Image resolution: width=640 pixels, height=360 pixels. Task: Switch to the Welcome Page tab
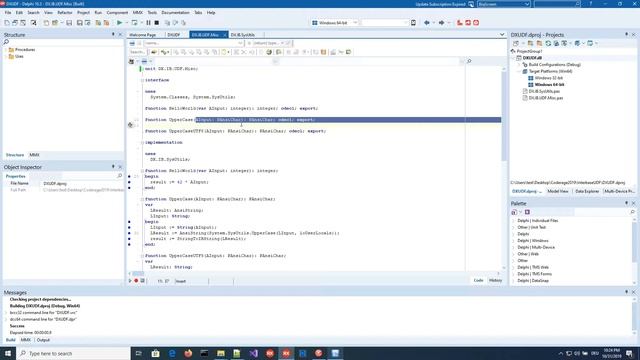coord(142,35)
